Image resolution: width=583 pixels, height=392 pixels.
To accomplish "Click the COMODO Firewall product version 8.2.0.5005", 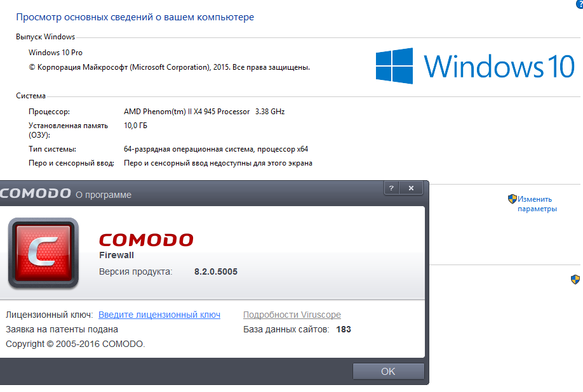I will coord(216,271).
